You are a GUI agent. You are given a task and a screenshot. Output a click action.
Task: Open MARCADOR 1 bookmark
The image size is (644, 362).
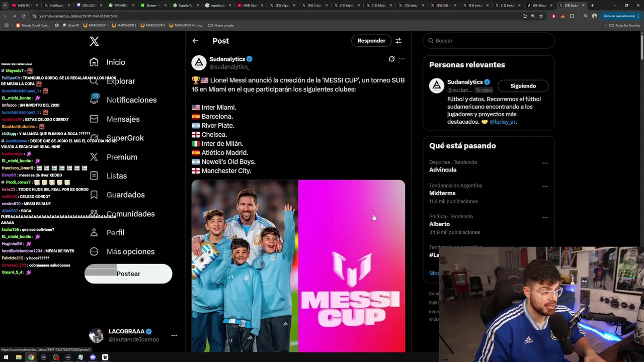[96, 25]
